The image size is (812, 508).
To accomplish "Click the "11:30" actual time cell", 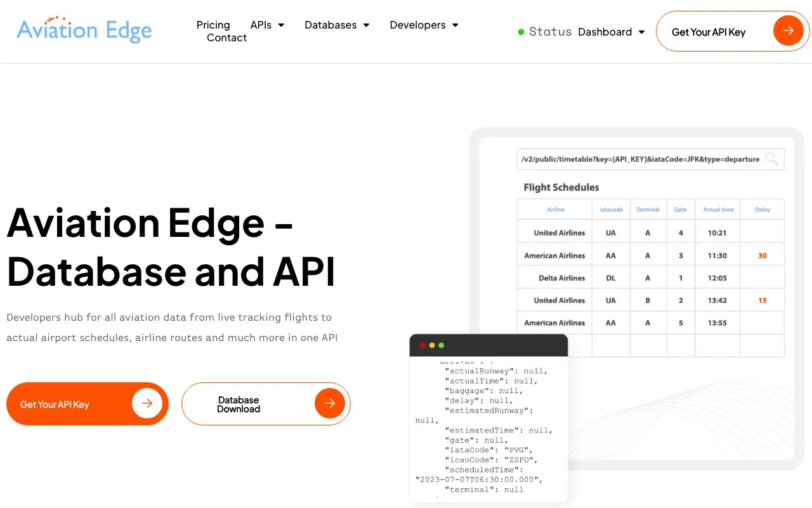I will [x=717, y=256].
